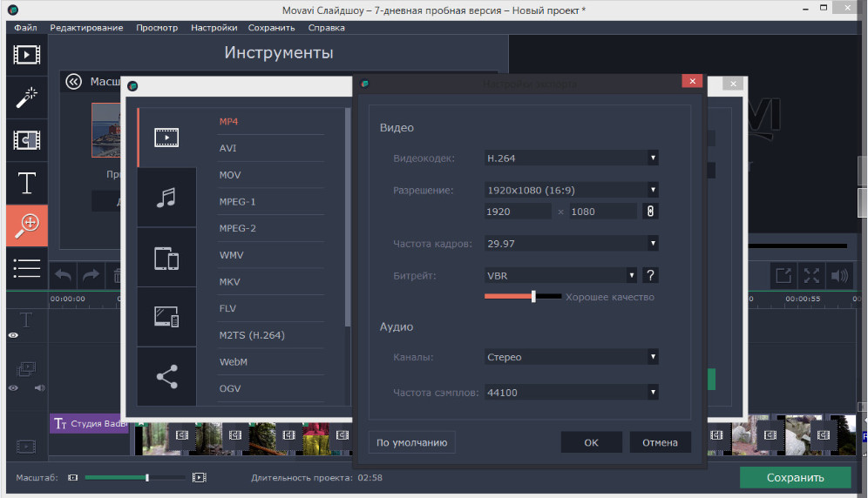Open the Каналы Стерео dropdown
Viewport: 868px width, 498px height.
(x=572, y=357)
